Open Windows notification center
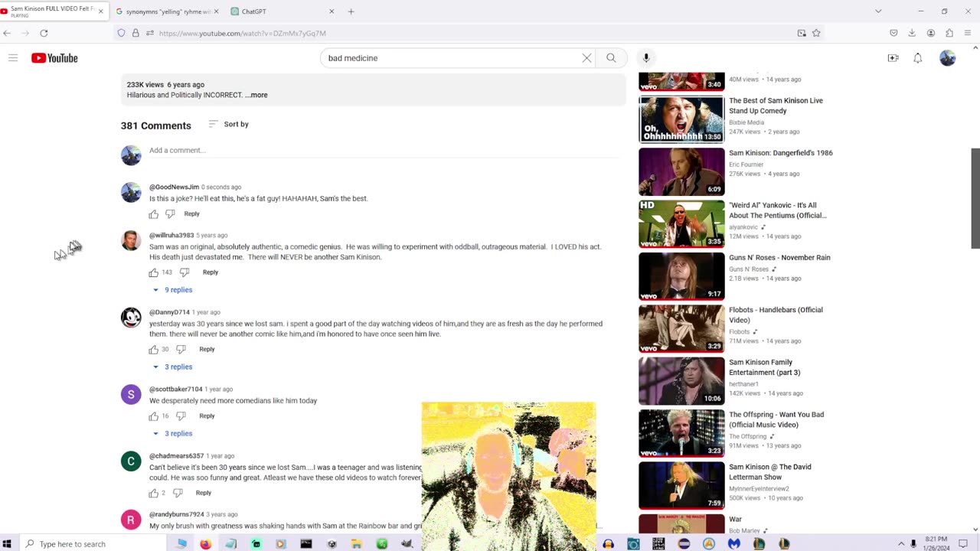The image size is (980, 551). click(963, 544)
